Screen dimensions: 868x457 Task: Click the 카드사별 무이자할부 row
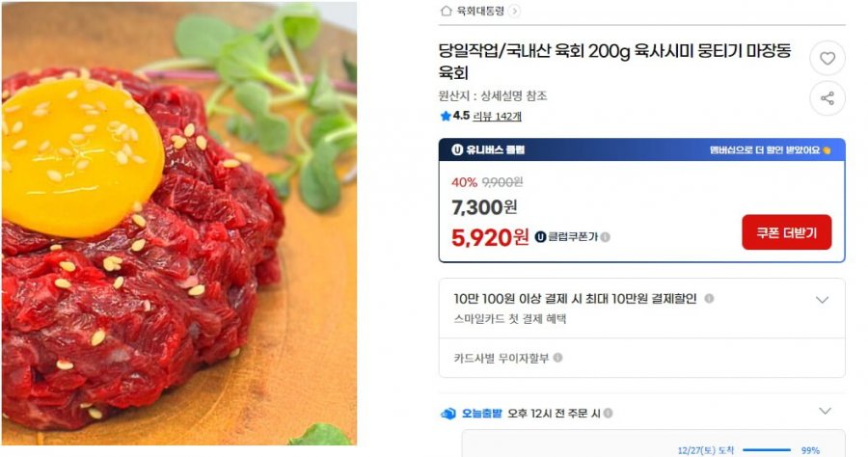pyautogui.click(x=641, y=358)
